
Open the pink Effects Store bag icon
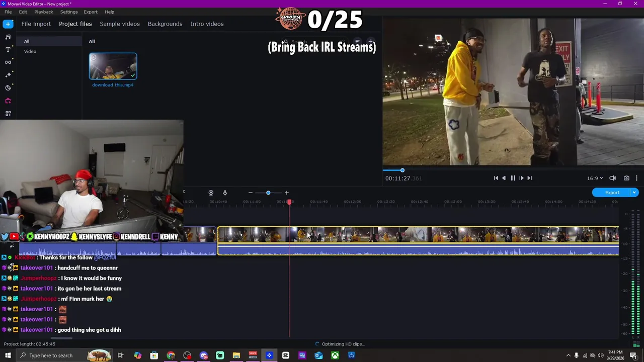click(x=8, y=101)
